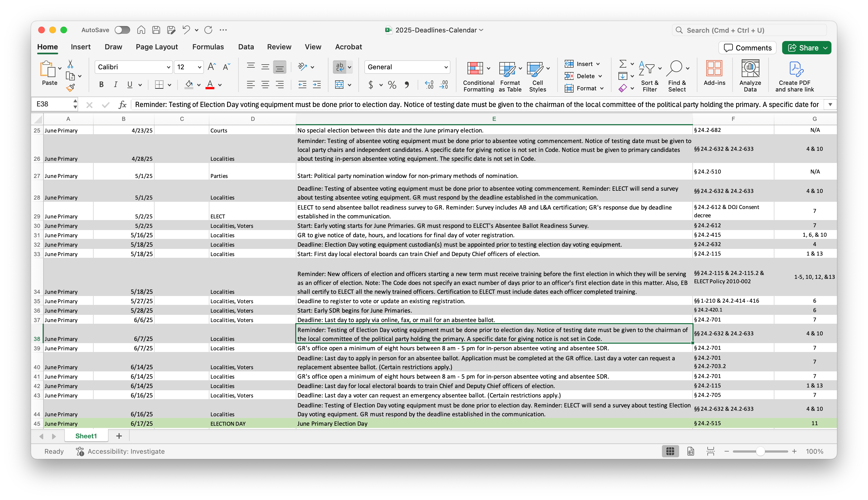The image size is (868, 500).
Task: Click the Decrease Font Size icon
Action: pos(226,67)
